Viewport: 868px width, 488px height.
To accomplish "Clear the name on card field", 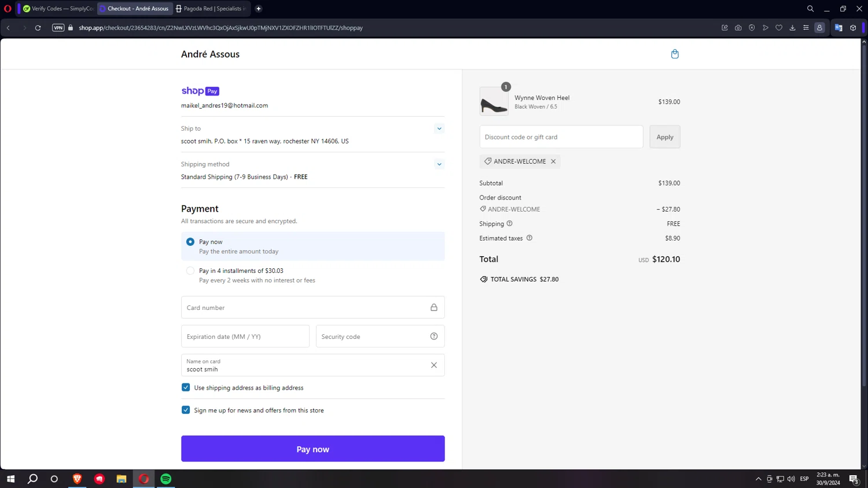I will (x=434, y=365).
